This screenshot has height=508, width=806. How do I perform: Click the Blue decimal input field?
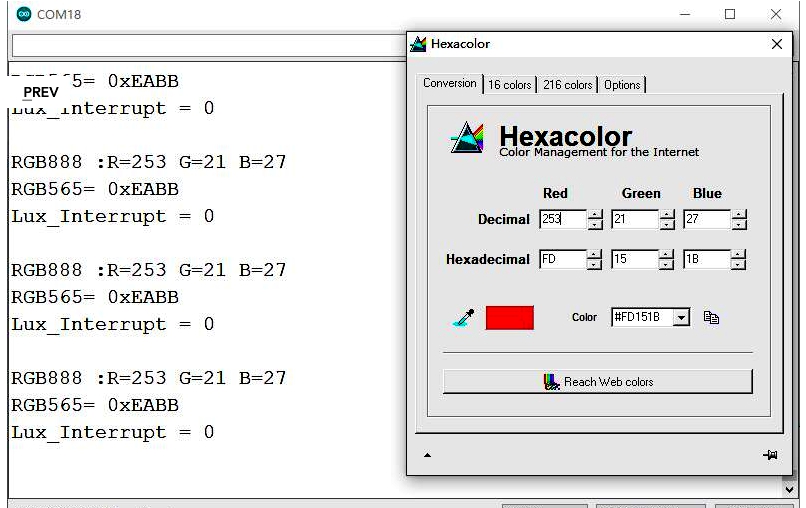pos(706,219)
